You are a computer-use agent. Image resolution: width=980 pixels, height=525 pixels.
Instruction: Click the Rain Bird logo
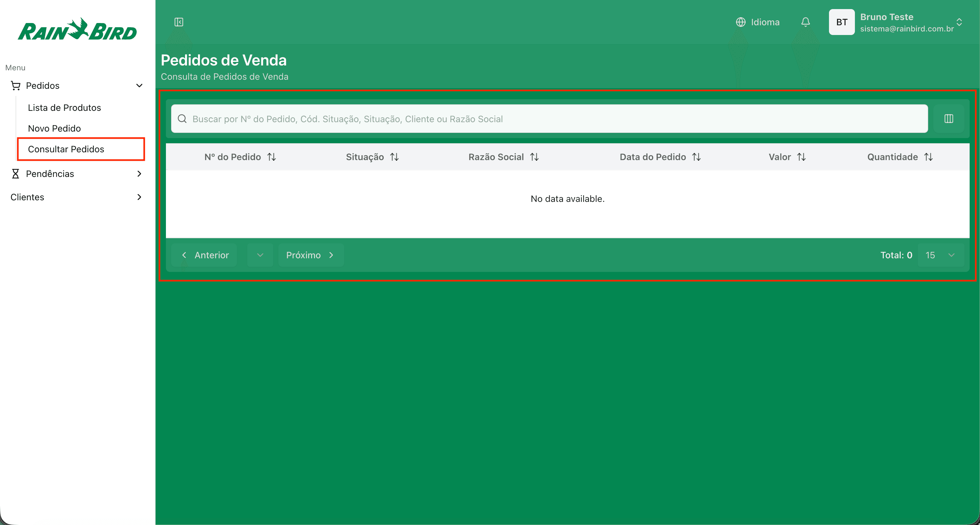[77, 30]
